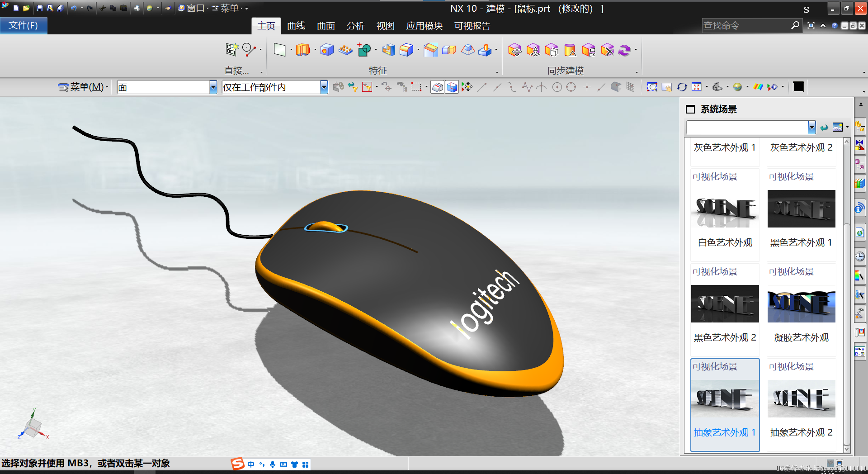Select the Replace Face synchronous icon
The width and height of the screenshot is (868, 474).
589,50
